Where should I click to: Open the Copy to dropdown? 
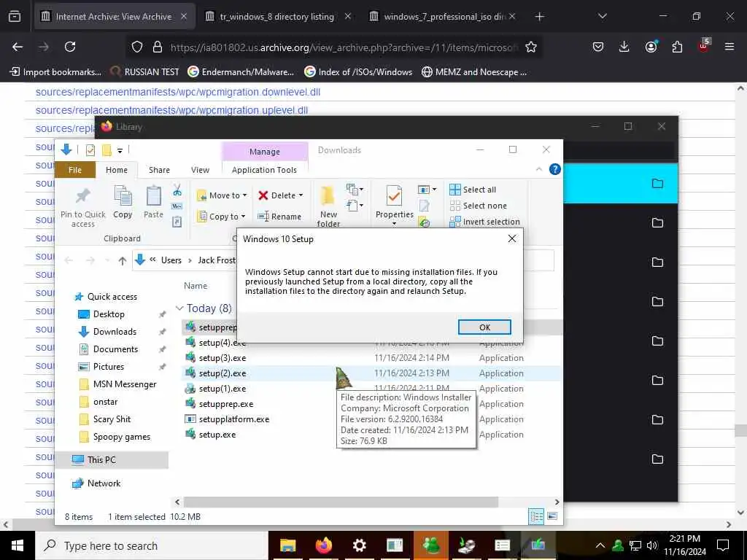pos(221,216)
